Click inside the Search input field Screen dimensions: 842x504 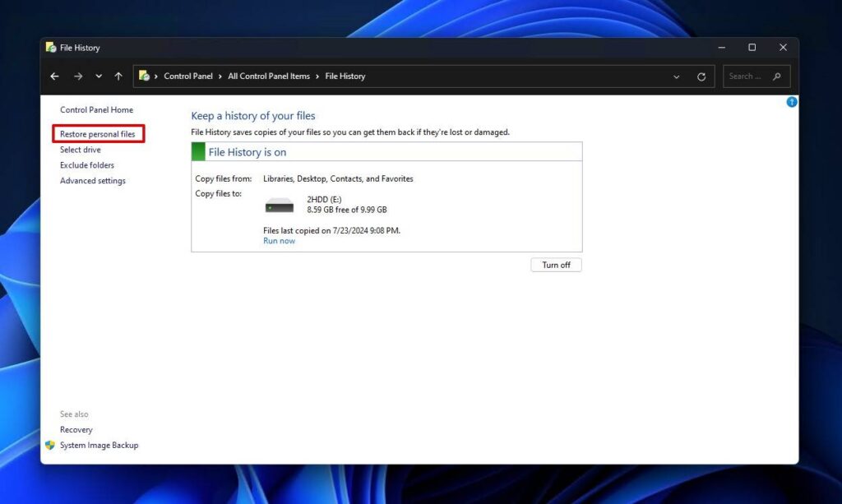tap(744, 76)
